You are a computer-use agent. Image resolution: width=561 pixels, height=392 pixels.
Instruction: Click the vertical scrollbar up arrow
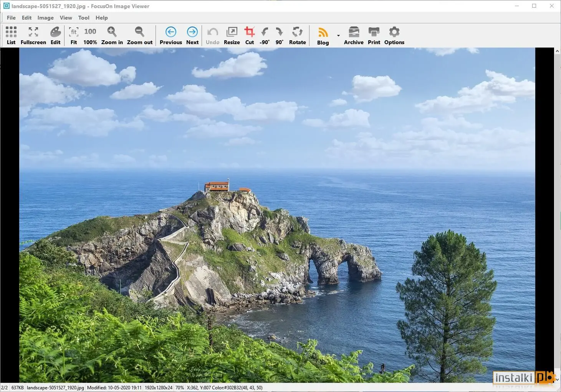pyautogui.click(x=558, y=51)
